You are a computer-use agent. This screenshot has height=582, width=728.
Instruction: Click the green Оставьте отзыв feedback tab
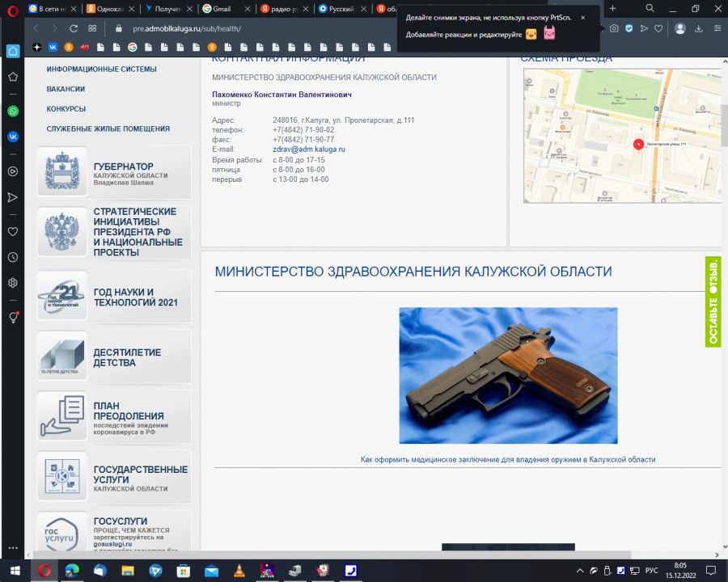(x=713, y=302)
